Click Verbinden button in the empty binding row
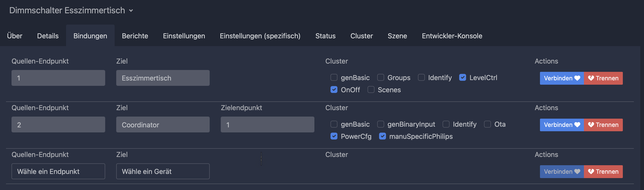The width and height of the screenshot is (644, 190). (x=562, y=172)
